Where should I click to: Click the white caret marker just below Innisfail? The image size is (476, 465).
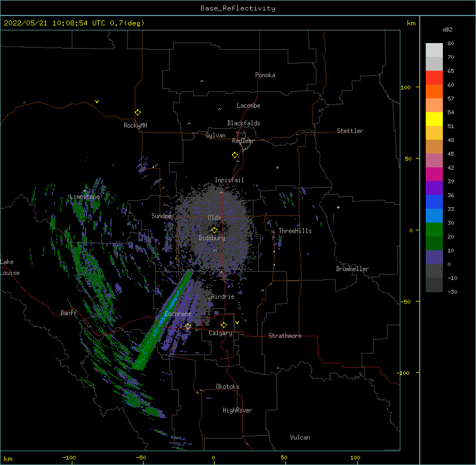point(221,192)
